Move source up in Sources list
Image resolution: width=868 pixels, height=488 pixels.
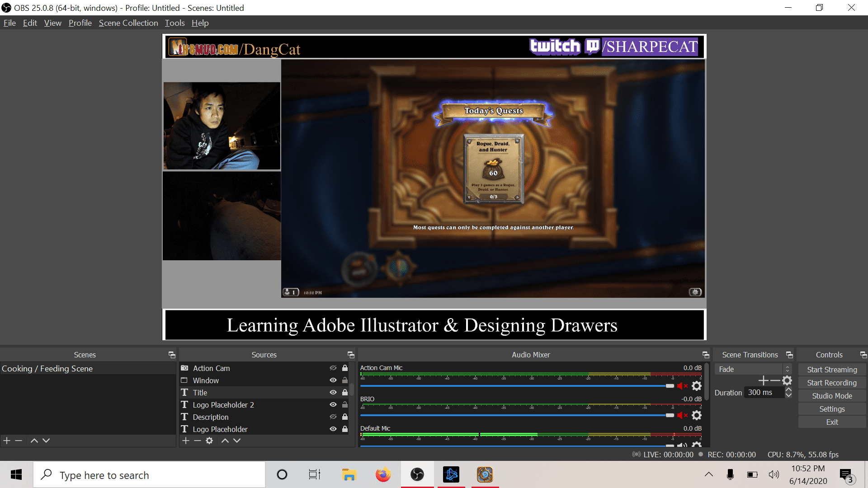[x=225, y=441]
